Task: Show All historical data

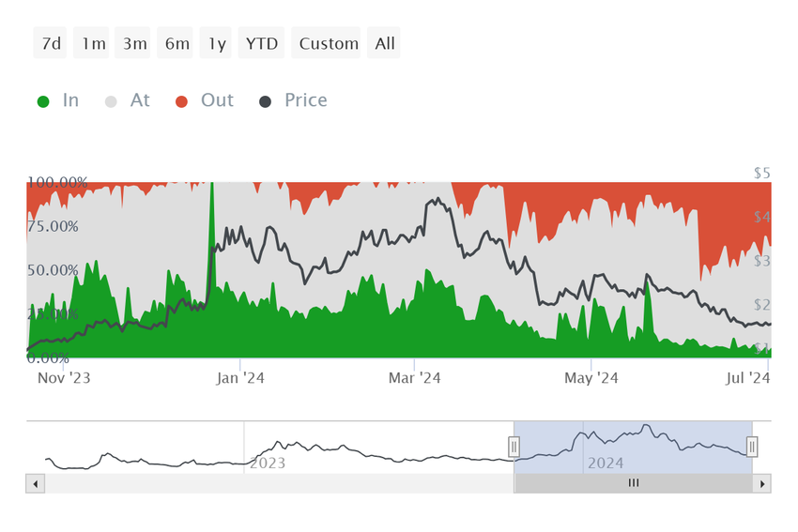Action: [x=384, y=43]
